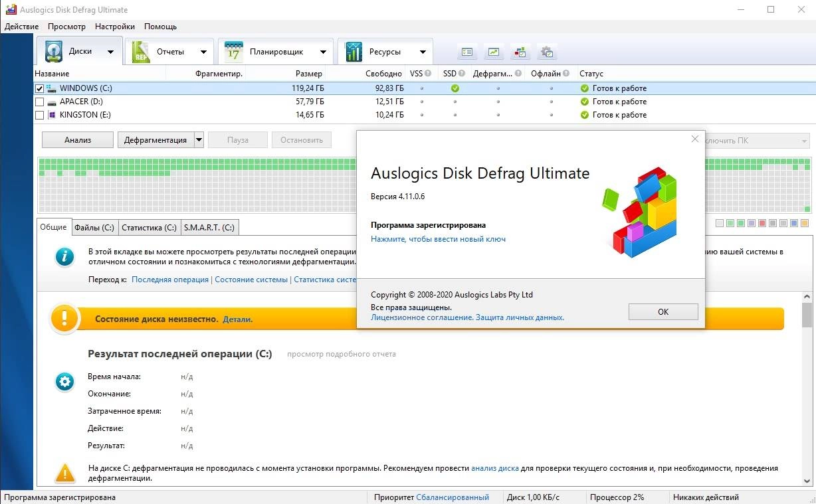This screenshot has height=504, width=816.
Task: Click the small toolbar icon with a line graph
Action: [494, 52]
